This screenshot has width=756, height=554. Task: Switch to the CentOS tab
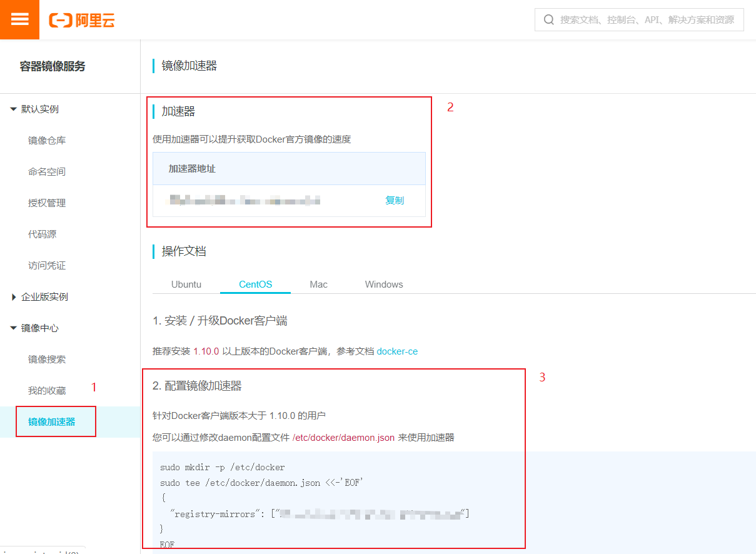click(256, 285)
